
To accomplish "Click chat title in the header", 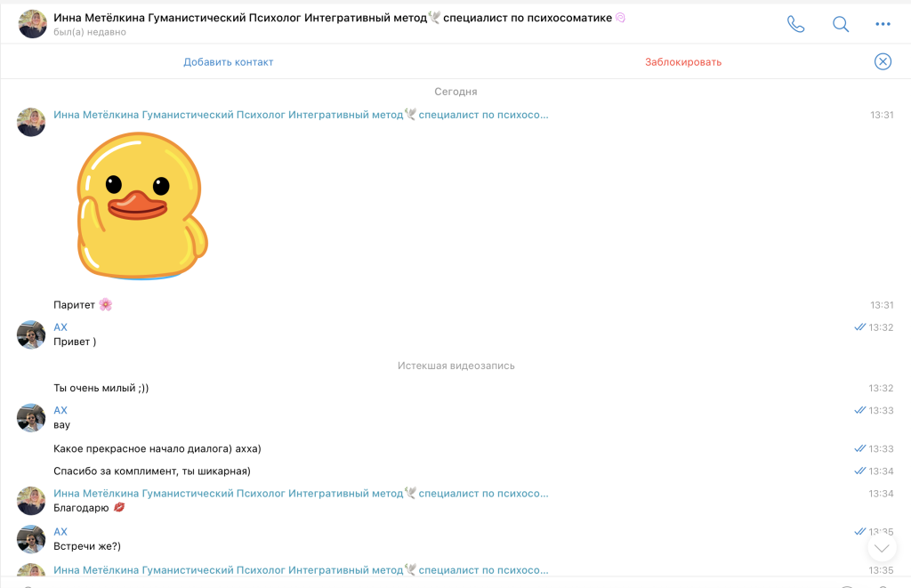I will [339, 18].
